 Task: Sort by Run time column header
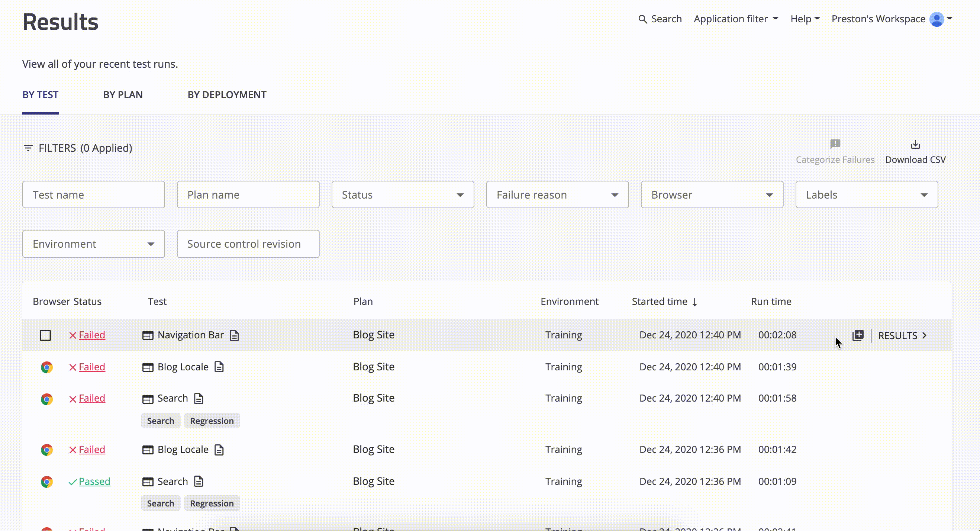point(771,302)
